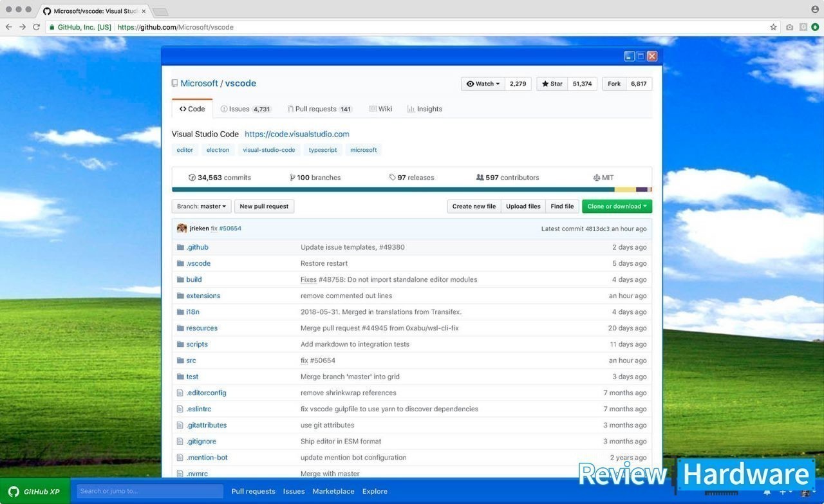824x504 pixels.
Task: Click the 6,817 forks count
Action: [639, 84]
